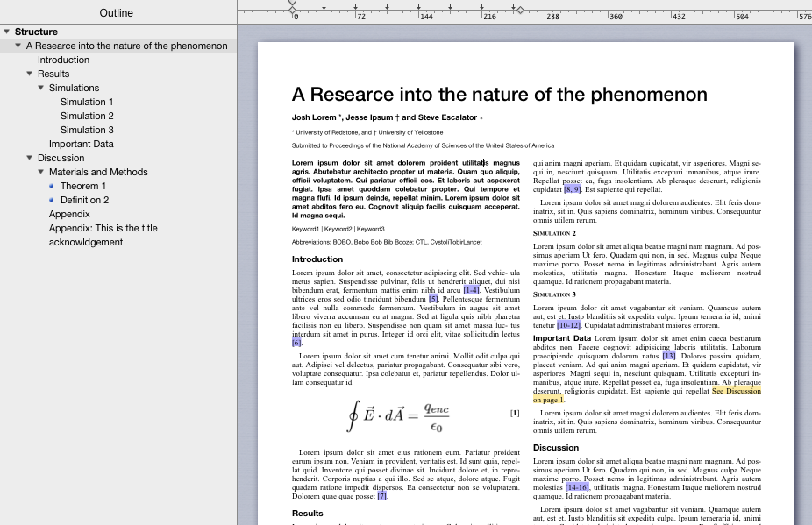The width and height of the screenshot is (812, 525).
Task: Collapse the Materials and Methods node
Action: click(x=40, y=172)
